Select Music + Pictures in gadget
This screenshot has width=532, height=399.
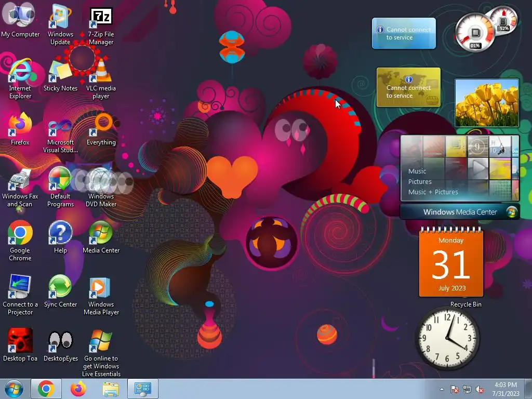(x=433, y=192)
